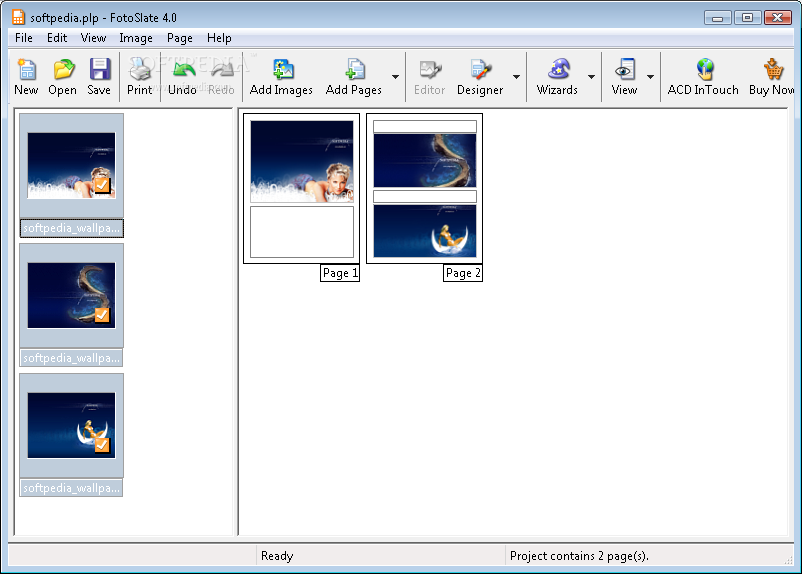Image resolution: width=802 pixels, height=574 pixels.
Task: Select the S-swirl wallpaper thumbnail in image list
Action: click(72, 295)
